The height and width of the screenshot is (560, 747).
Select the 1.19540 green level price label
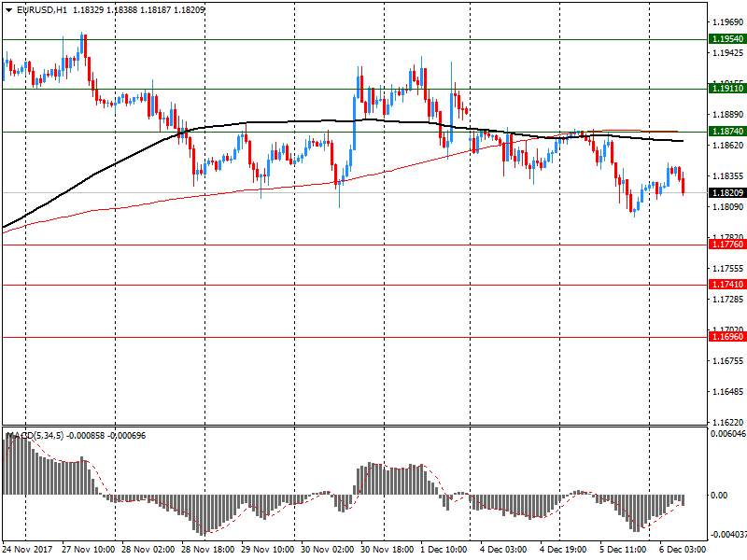(727, 39)
